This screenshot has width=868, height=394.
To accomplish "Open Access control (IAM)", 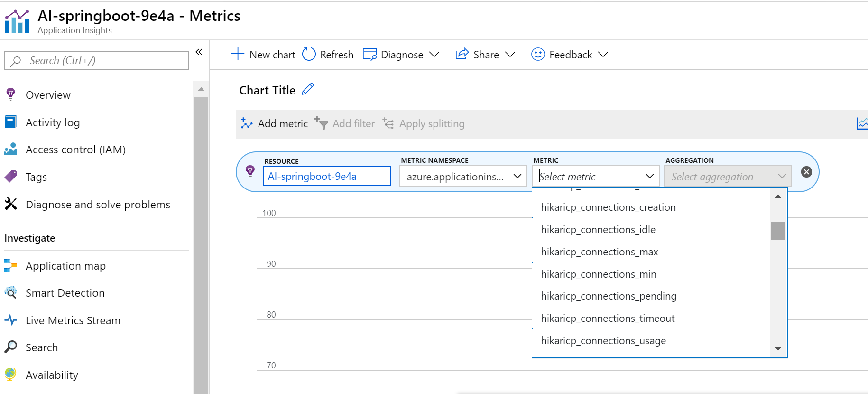I will (75, 150).
